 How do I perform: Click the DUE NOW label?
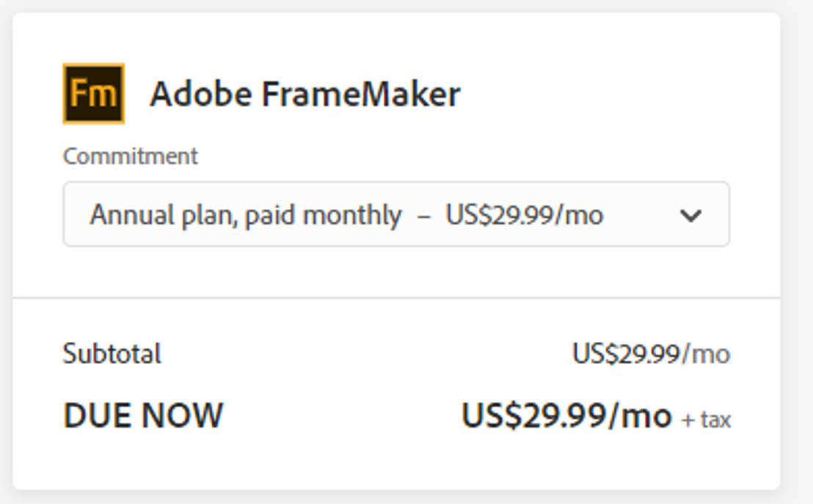[143, 415]
